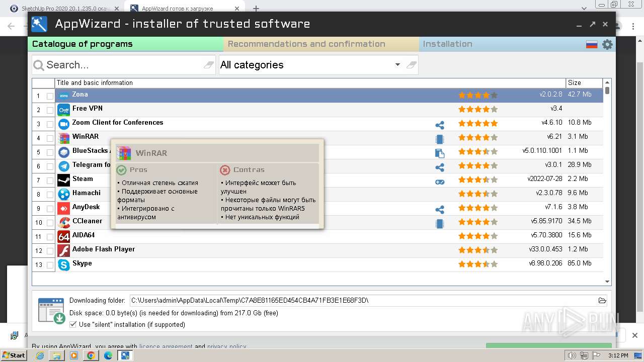The width and height of the screenshot is (644, 362).
Task: Click the AnyDesk red icon
Action: point(63,208)
